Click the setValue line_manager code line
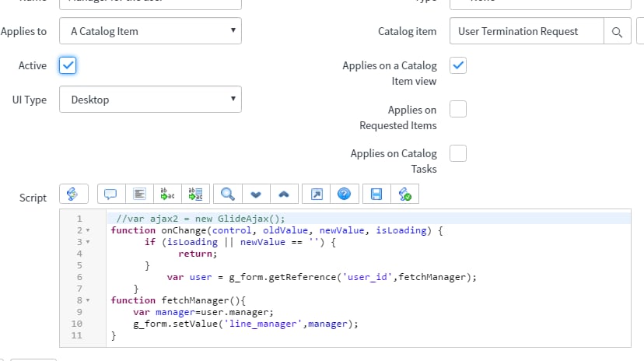The image size is (644, 361). [x=246, y=324]
